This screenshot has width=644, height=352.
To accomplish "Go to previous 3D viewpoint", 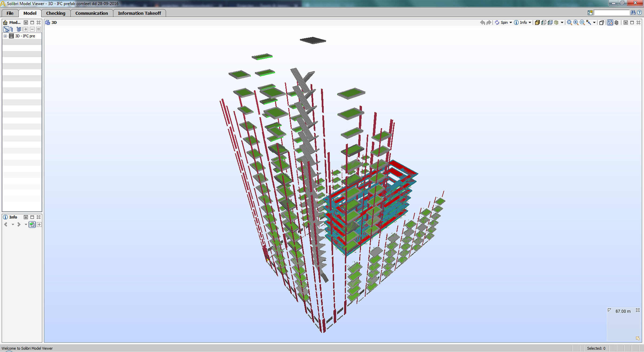I will [x=482, y=23].
